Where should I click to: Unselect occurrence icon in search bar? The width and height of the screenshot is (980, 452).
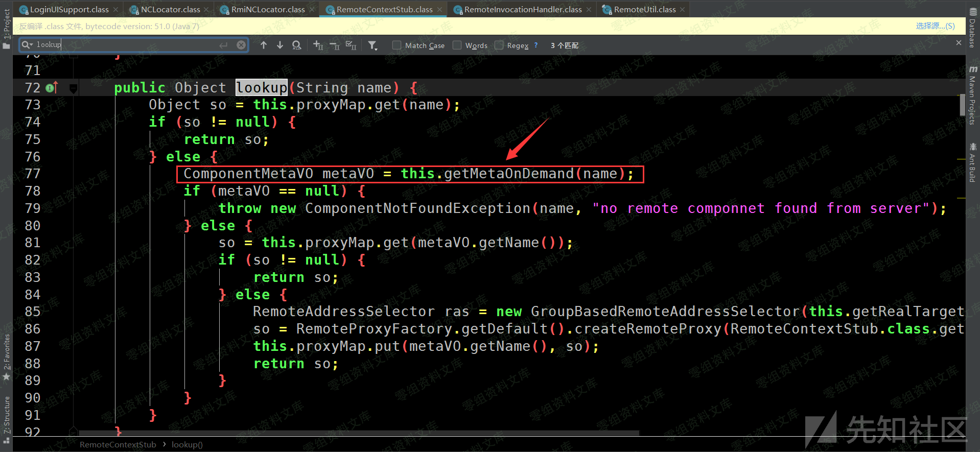(x=335, y=45)
